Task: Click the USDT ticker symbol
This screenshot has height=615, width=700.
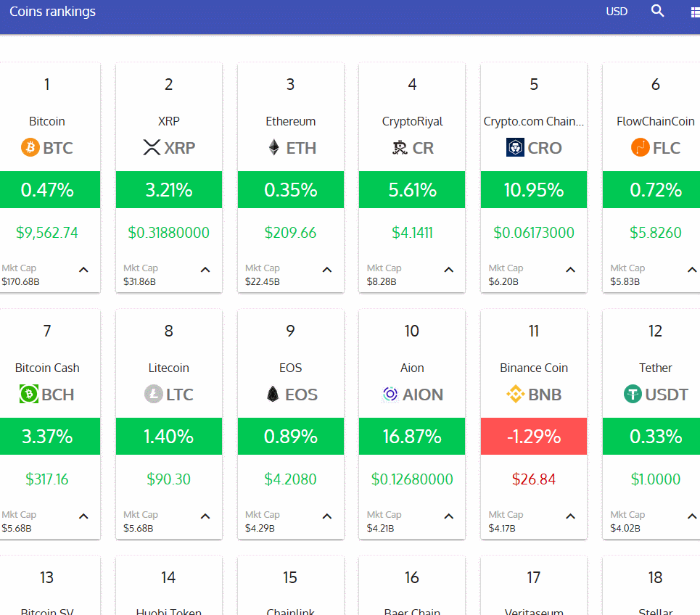Action: coord(667,395)
